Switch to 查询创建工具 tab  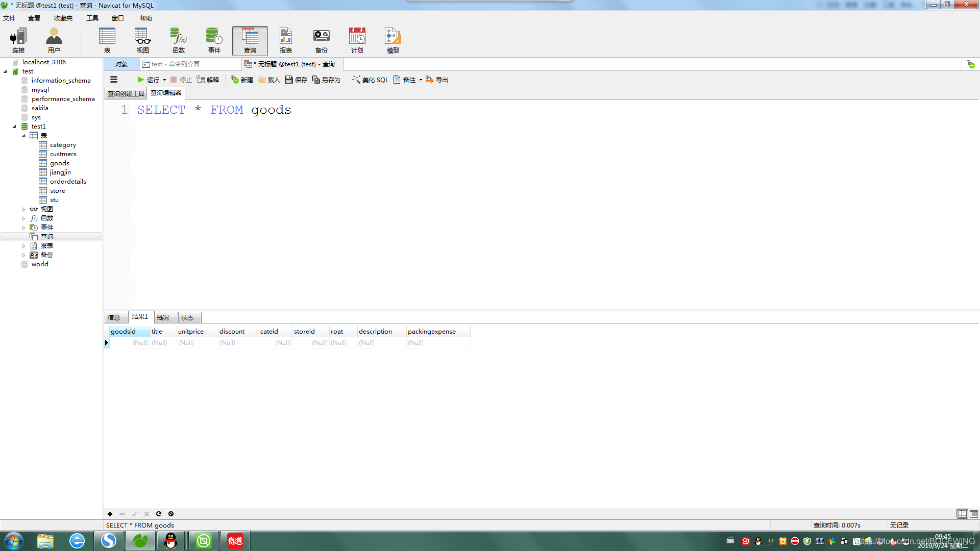126,93
